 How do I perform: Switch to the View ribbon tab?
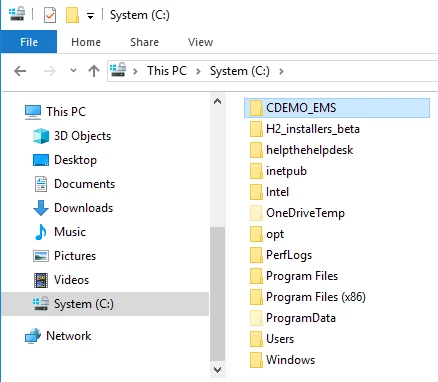(x=200, y=42)
